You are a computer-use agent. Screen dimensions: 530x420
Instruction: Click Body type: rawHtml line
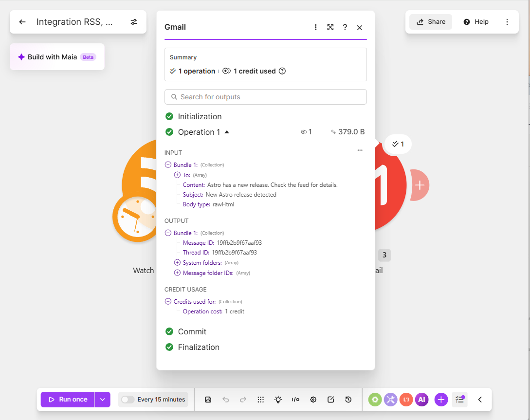coord(209,204)
